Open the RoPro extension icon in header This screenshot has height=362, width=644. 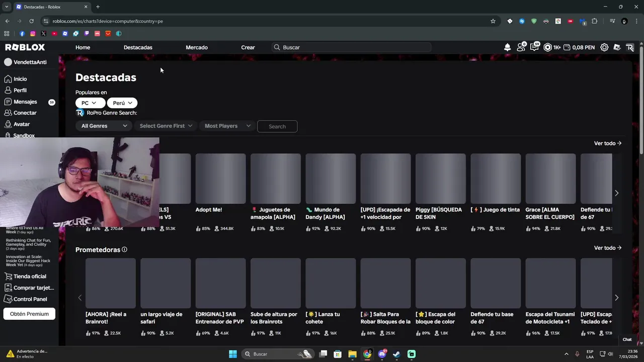[629, 47]
